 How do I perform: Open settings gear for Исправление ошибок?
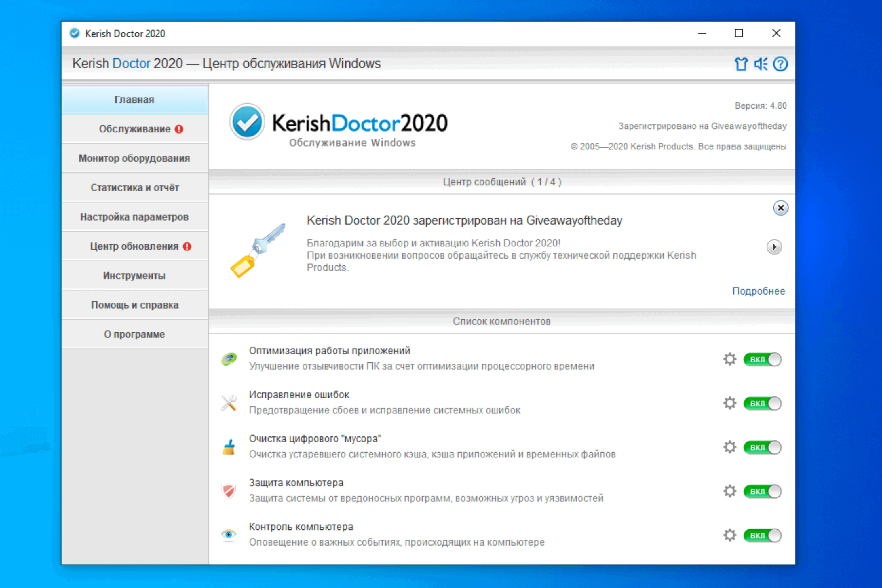(730, 403)
